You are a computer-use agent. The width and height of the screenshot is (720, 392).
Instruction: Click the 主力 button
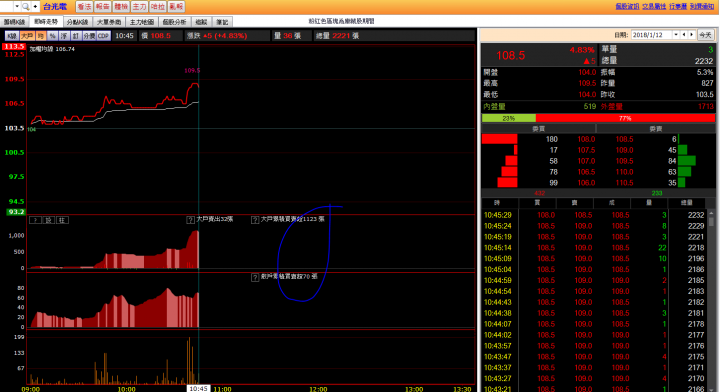pyautogui.click(x=139, y=6)
